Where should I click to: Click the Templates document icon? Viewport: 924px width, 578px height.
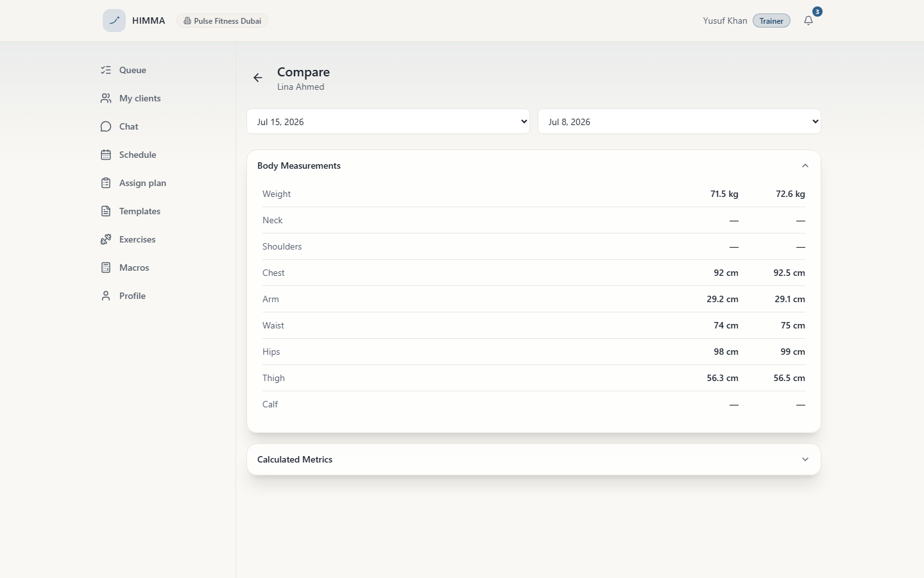coord(106,211)
